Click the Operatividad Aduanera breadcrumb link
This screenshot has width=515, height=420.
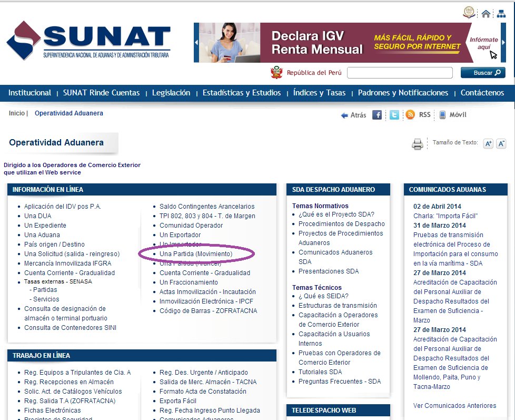(69, 113)
